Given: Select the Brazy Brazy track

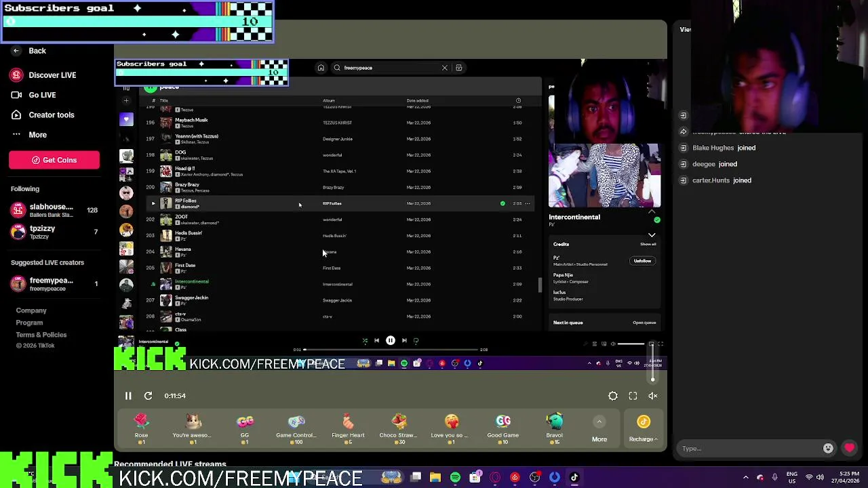Looking at the screenshot, I should click(339, 187).
